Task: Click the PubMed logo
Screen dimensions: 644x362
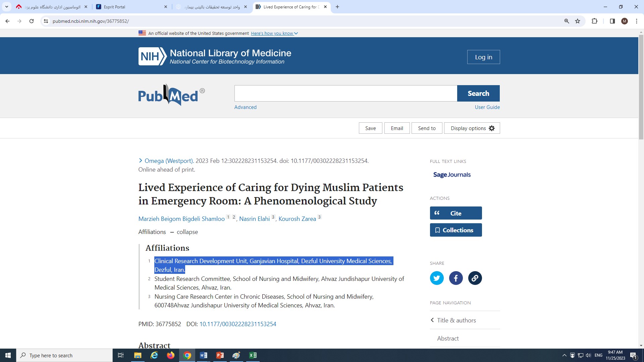Action: point(171,95)
